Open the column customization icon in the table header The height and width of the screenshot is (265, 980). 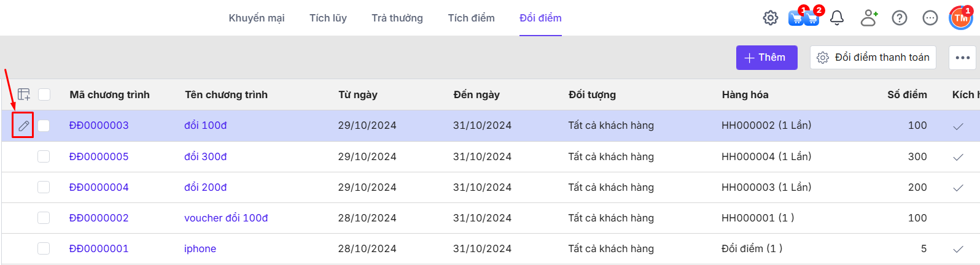tap(23, 94)
